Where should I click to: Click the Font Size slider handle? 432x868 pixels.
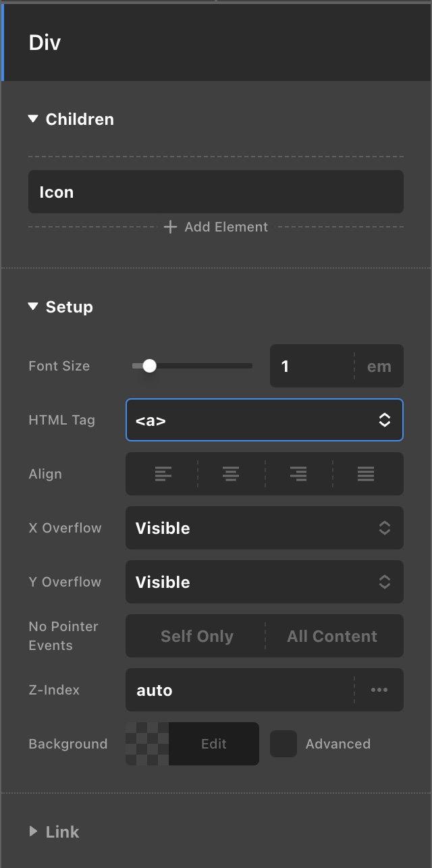[x=150, y=366]
